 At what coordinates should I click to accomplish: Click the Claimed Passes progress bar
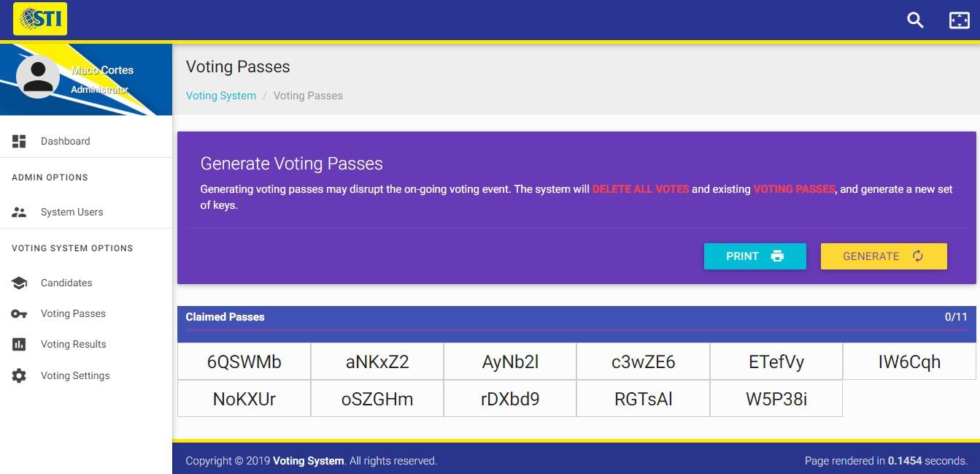(576, 330)
